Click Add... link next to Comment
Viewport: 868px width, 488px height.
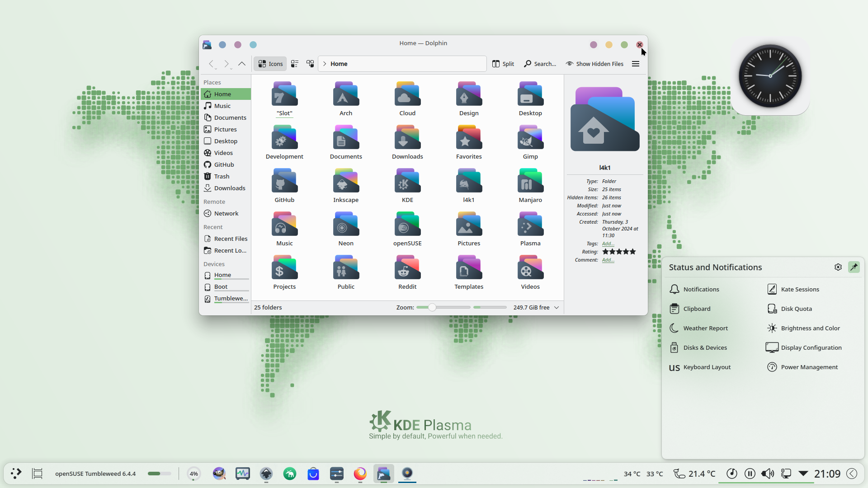[608, 260]
